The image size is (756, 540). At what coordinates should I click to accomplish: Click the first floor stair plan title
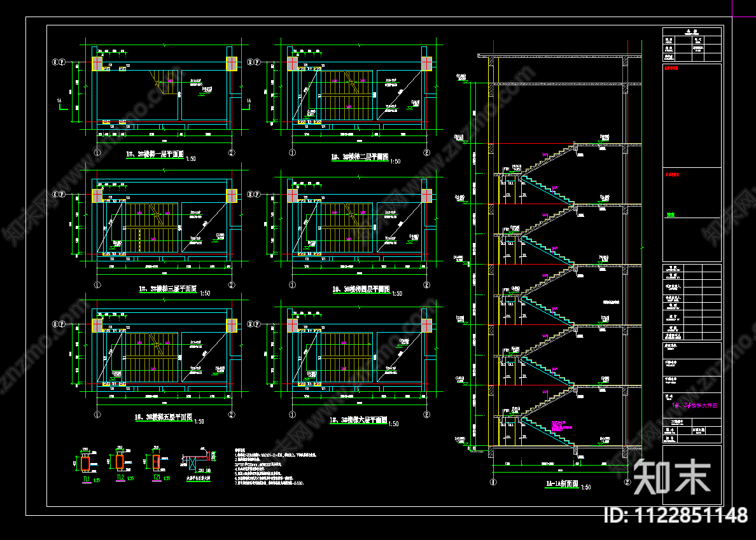pos(155,155)
